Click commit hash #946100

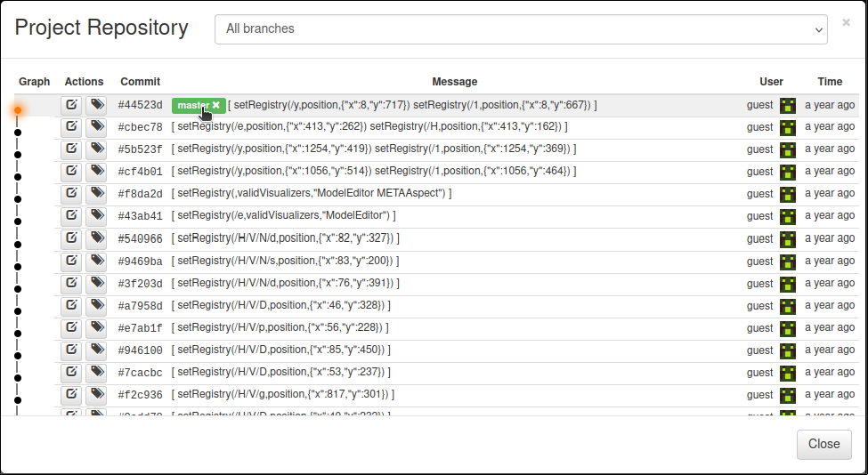pos(141,350)
